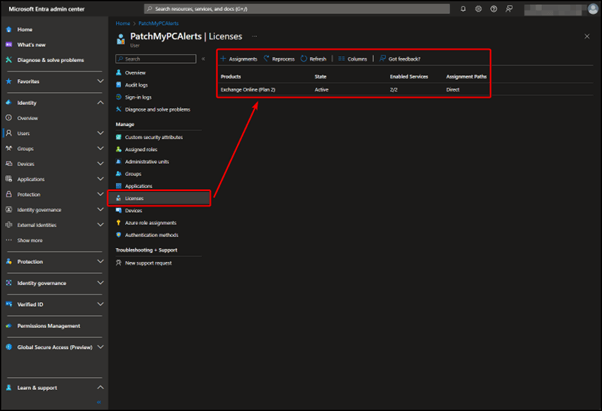The height and width of the screenshot is (411, 602).
Task: Click the 2/2 enabled services cell
Action: pos(394,90)
